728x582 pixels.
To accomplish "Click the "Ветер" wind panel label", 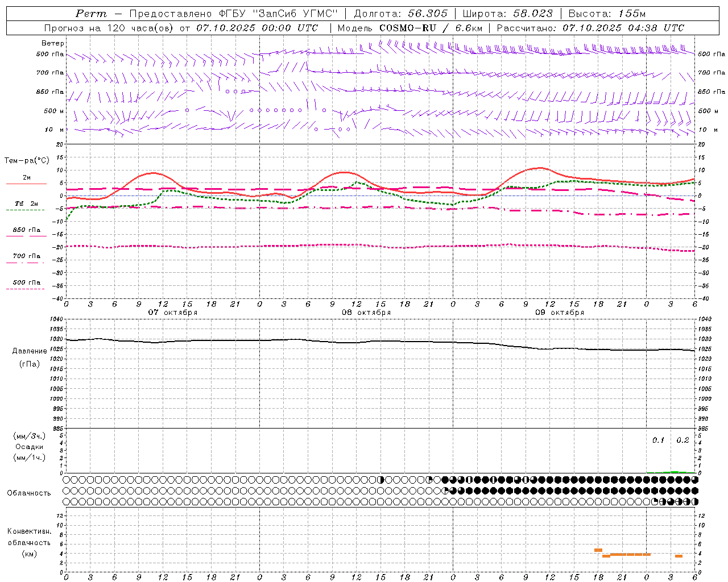I will (53, 43).
